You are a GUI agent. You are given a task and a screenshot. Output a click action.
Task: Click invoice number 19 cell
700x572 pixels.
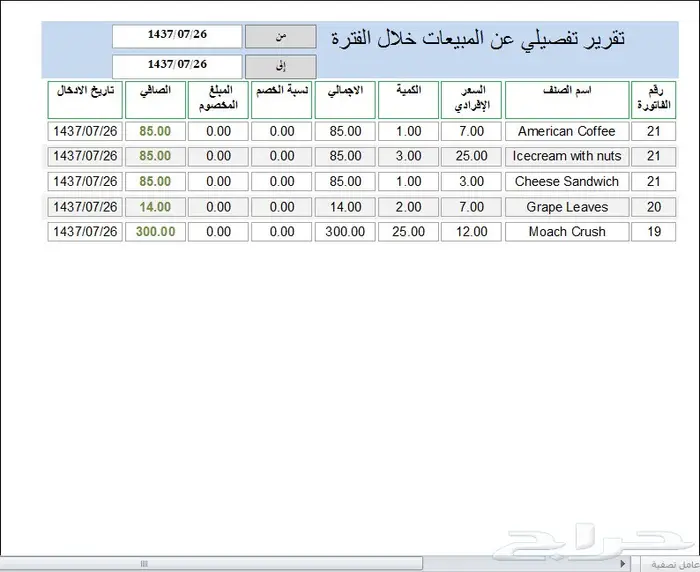tap(653, 232)
